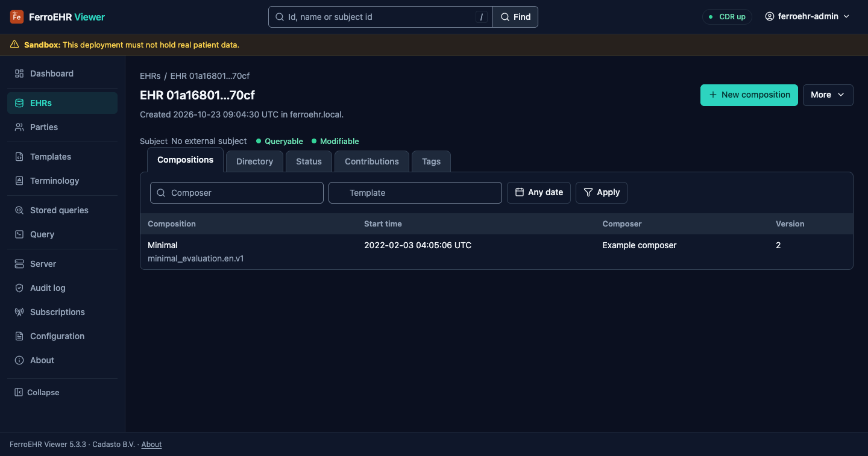This screenshot has width=868, height=456.
Task: Open Configuration settings
Action: pyautogui.click(x=62, y=336)
